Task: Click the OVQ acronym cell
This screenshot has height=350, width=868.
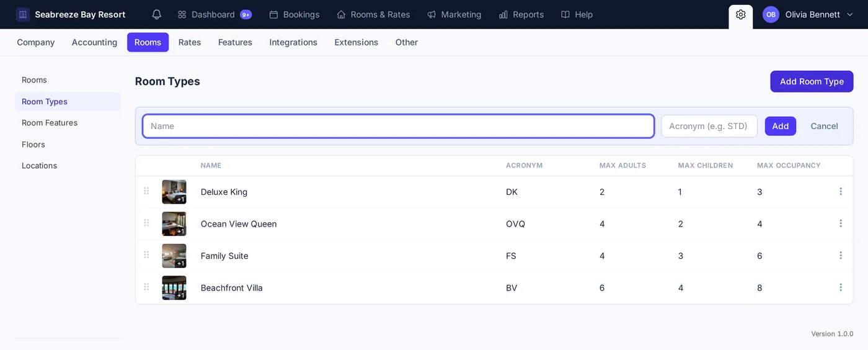Action: [x=515, y=224]
